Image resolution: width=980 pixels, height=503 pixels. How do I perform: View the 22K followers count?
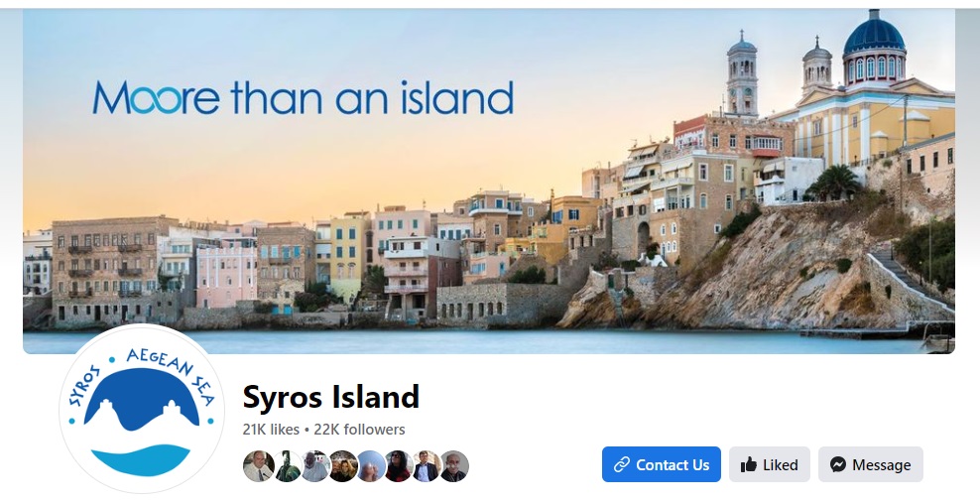[x=359, y=430]
